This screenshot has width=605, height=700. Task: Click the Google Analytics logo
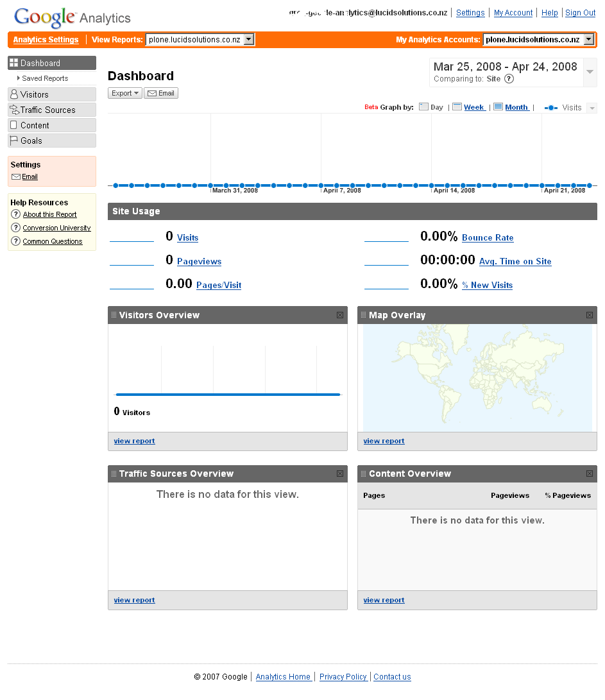72,18
